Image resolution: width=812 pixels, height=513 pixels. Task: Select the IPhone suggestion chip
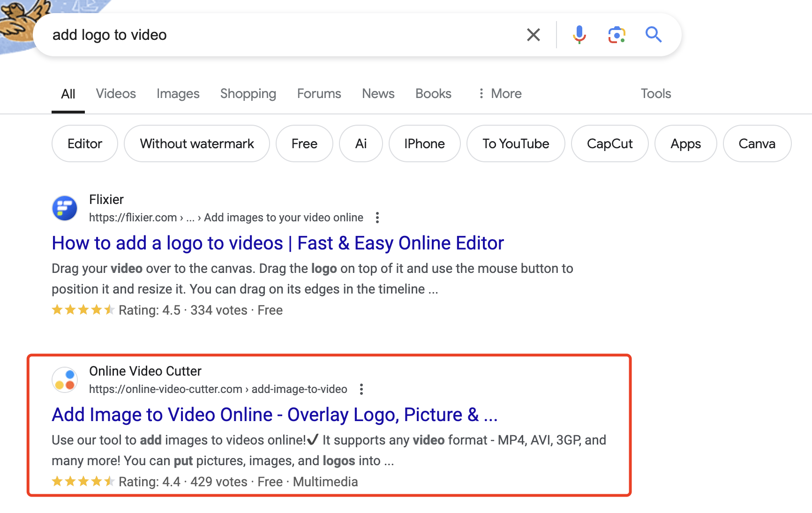click(425, 143)
